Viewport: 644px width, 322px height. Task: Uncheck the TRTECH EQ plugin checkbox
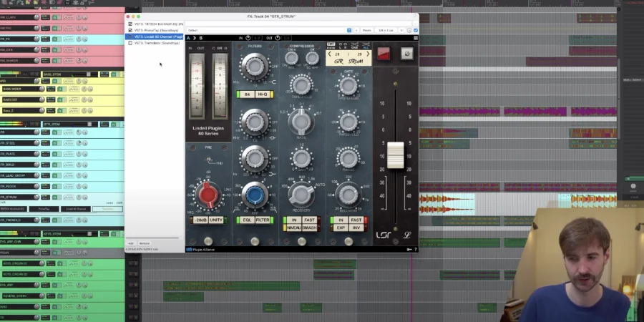click(x=130, y=24)
